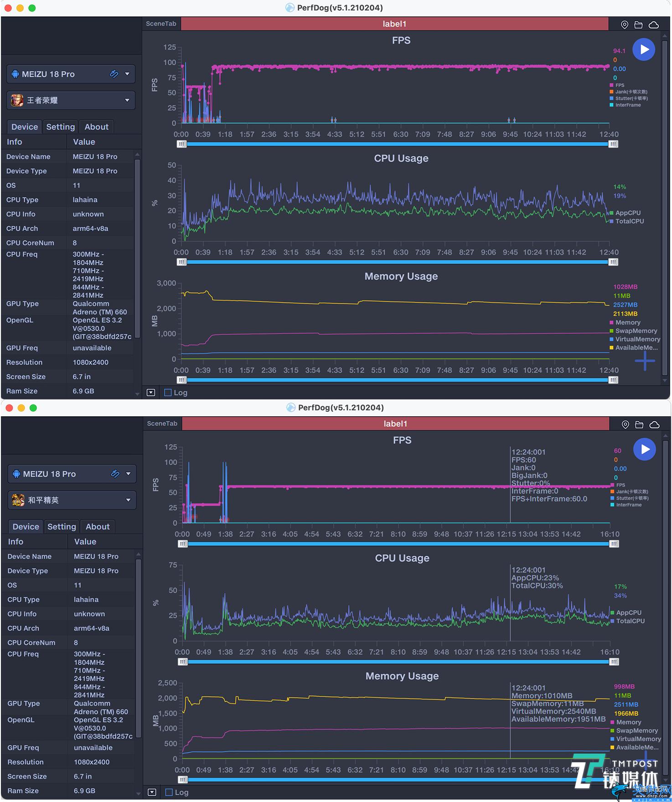Screen dimensions: 672x802
Task: Click the cloud upload icon in the top window
Action: coord(654,25)
